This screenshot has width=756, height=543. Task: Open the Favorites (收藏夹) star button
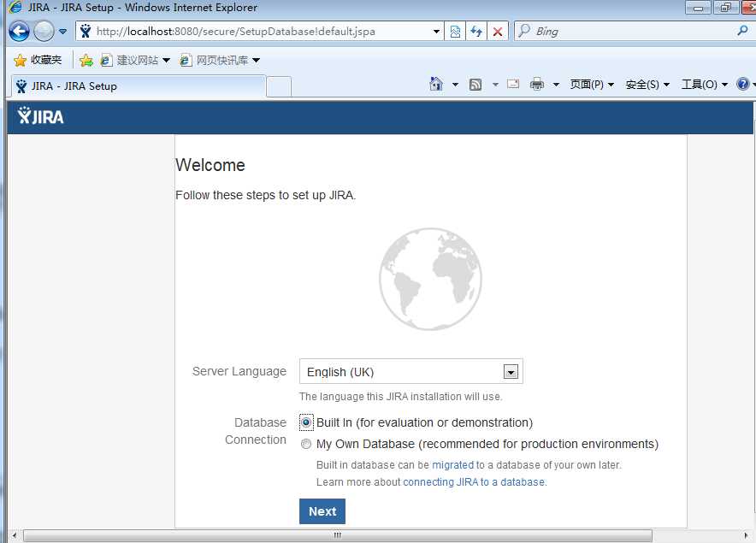[x=38, y=60]
